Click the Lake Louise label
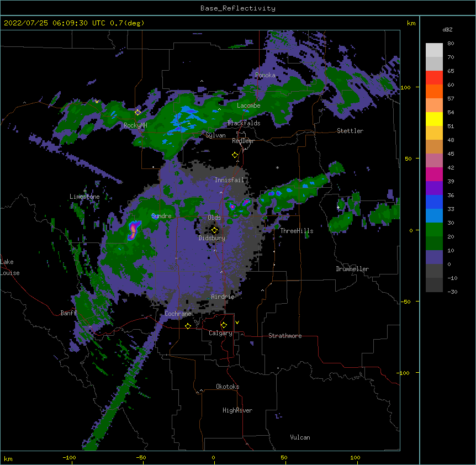 10,267
